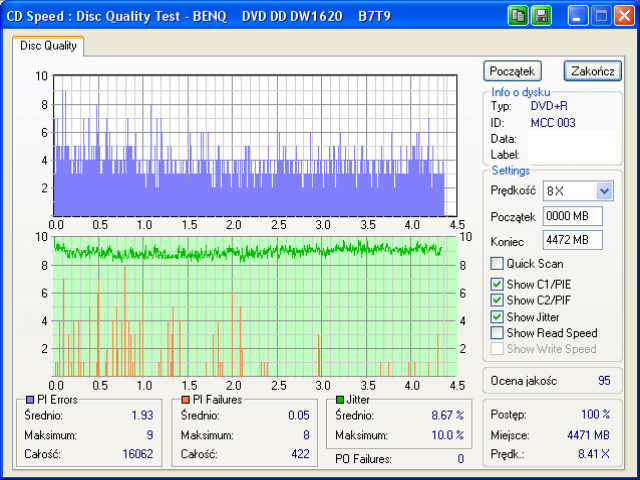Click the Miejsce 4471 MB value
This screenshot has width=640, height=480.
pyautogui.click(x=589, y=435)
